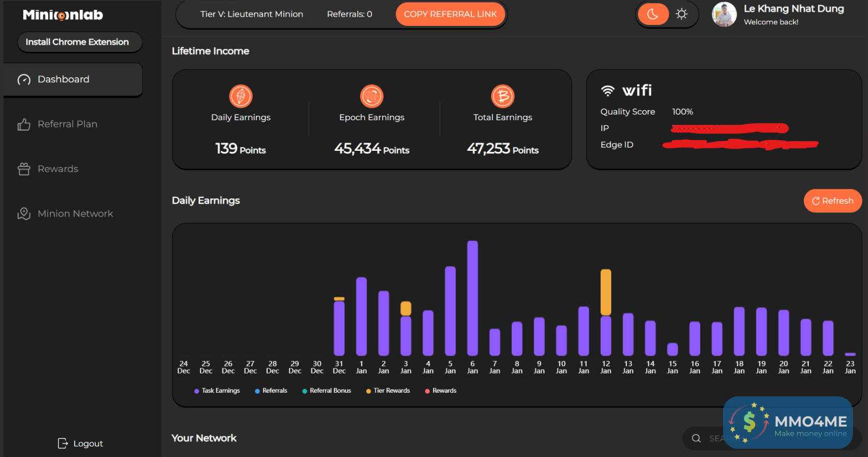Click the 'Your Network' heading

(204, 438)
